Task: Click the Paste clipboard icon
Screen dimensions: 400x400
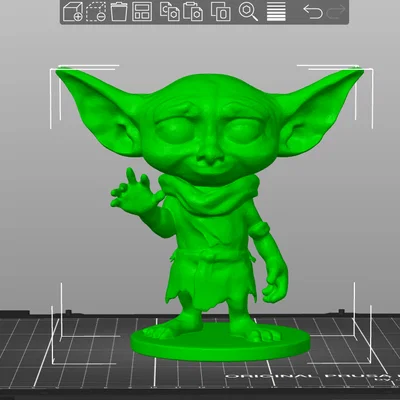Action: click(193, 12)
